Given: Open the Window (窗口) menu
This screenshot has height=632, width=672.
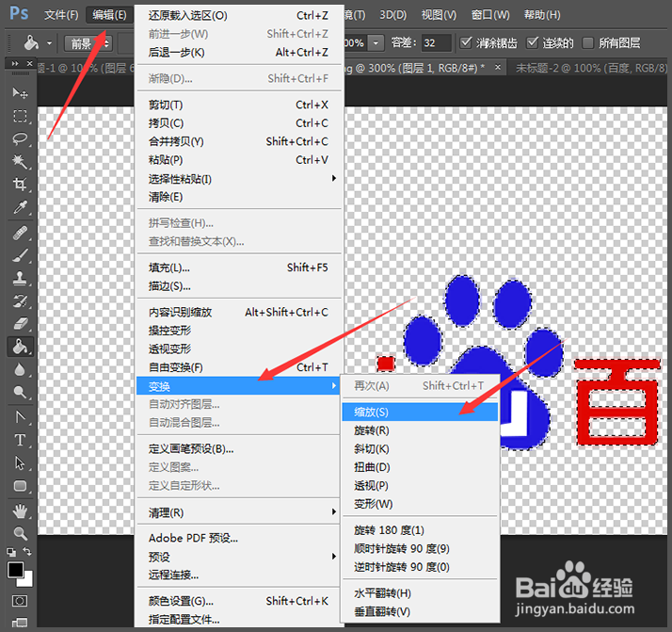Looking at the screenshot, I should point(490,15).
